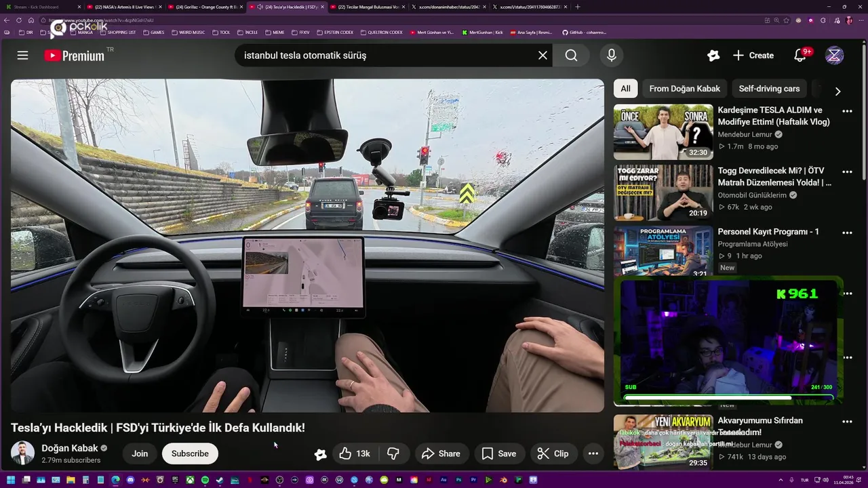868x488 pixels.
Task: Open Calculator from taskbar
Action: [x=85, y=480]
